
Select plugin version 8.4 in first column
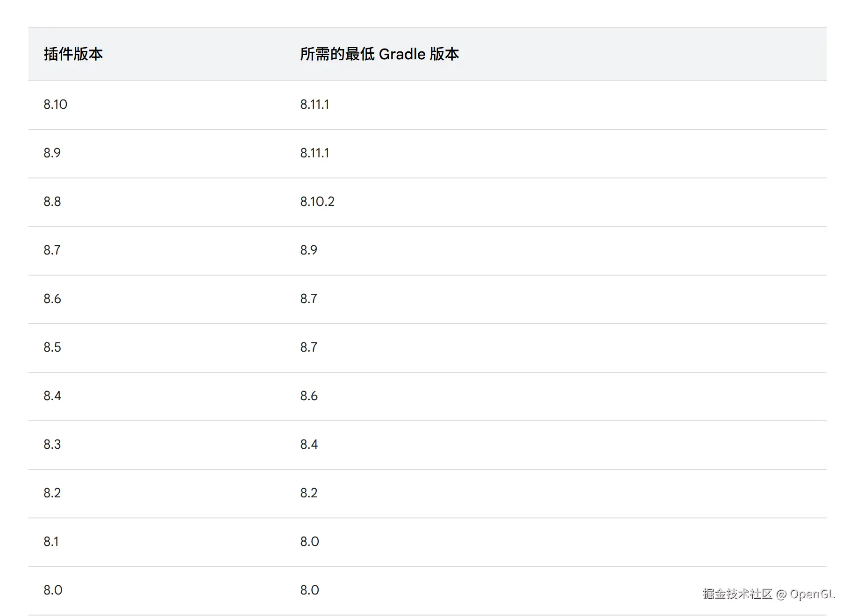click(x=52, y=396)
